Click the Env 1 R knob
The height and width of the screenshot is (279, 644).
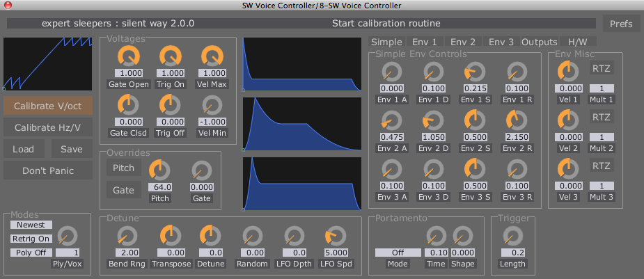[x=517, y=72]
